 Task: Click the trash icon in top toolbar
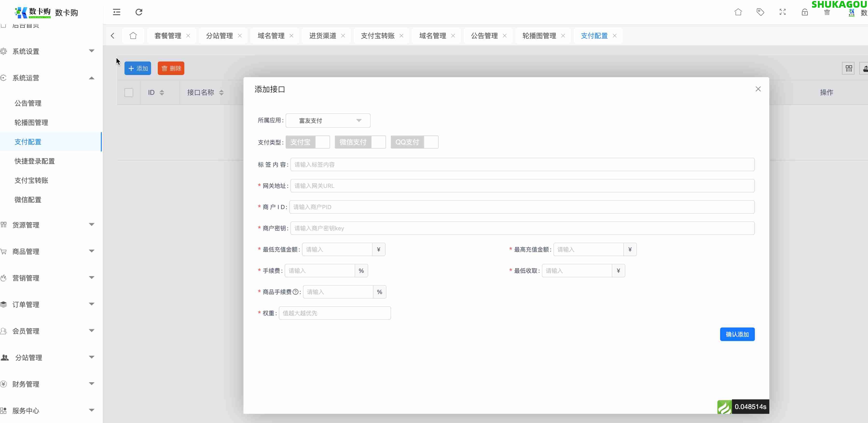pos(827,12)
